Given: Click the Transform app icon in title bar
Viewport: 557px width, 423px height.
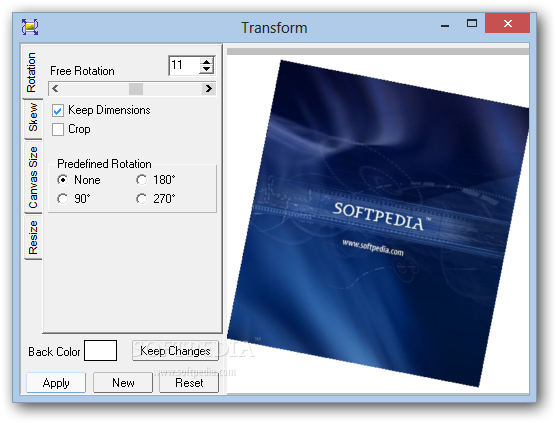Looking at the screenshot, I should (x=30, y=27).
